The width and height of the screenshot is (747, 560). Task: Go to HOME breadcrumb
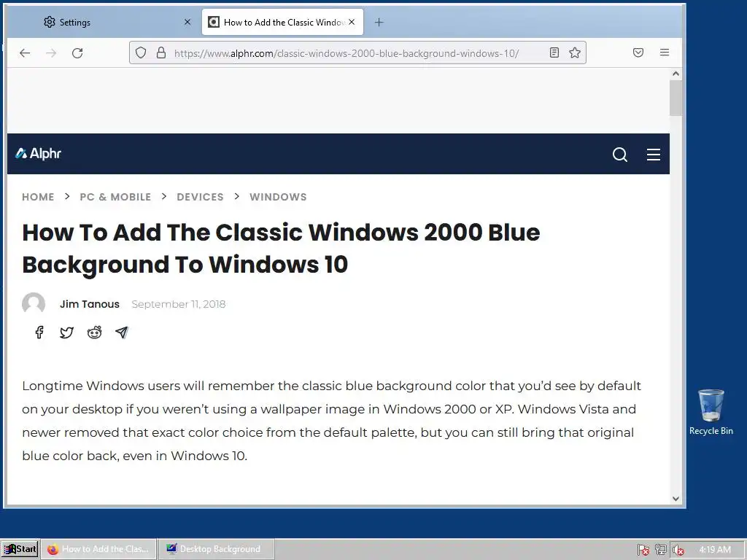click(38, 197)
